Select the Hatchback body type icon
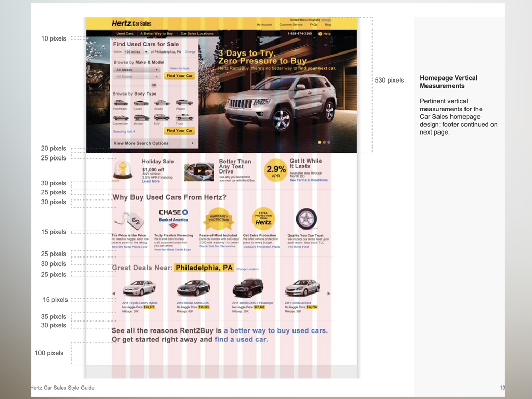 click(121, 103)
